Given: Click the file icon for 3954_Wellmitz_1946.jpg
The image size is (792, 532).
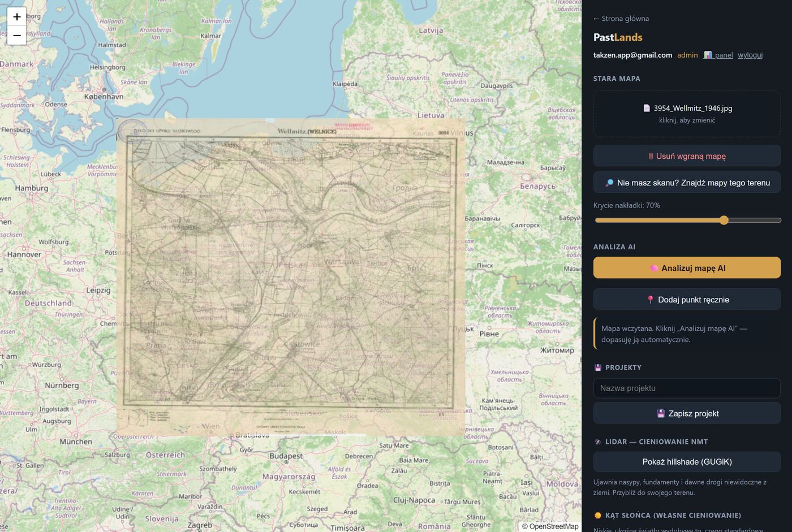Looking at the screenshot, I should tap(647, 108).
